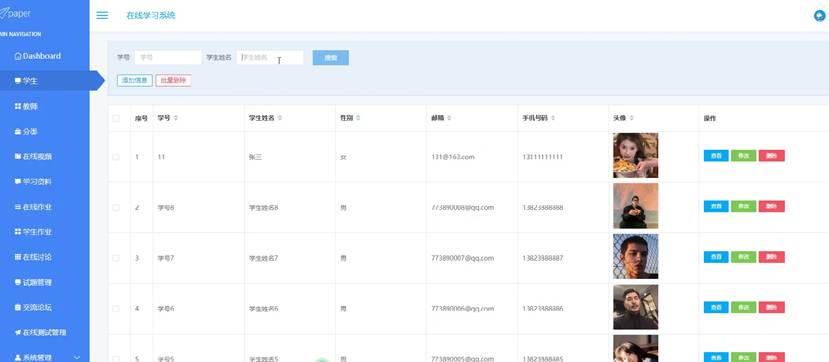Click green 修改 button for 学号7 row
The width and height of the screenshot is (829, 362).
click(x=743, y=257)
